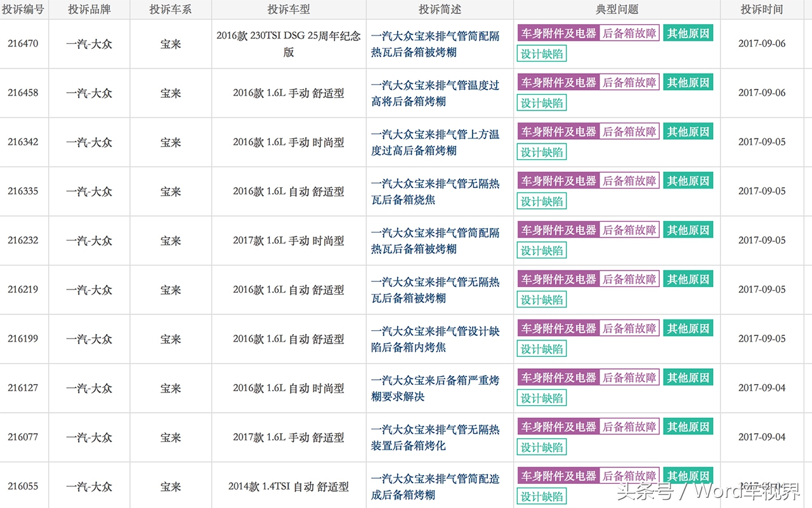This screenshot has height=508, width=812.
Task: Open complaint '排气管温度过高将后备箱烤糊' link
Action: tap(435, 93)
